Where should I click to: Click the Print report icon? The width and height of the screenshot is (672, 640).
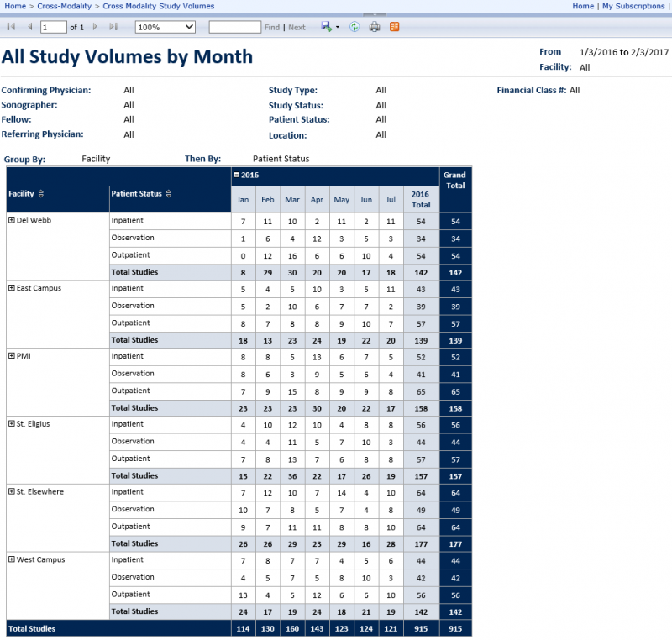[375, 27]
